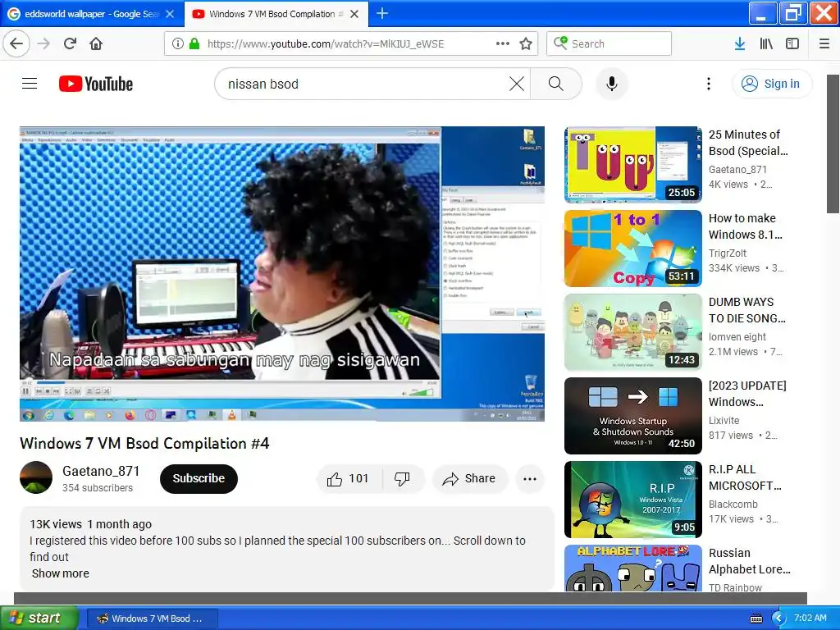Open the browser downloads arrow icon
This screenshot has height=630, width=840.
tap(740, 43)
